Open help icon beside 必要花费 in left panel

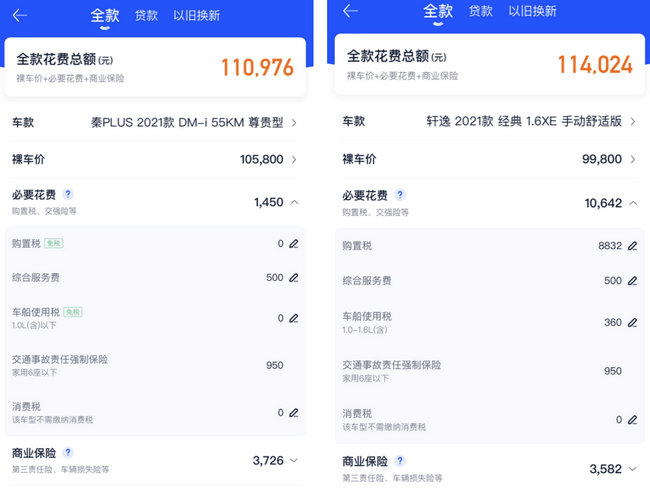pyautogui.click(x=68, y=194)
